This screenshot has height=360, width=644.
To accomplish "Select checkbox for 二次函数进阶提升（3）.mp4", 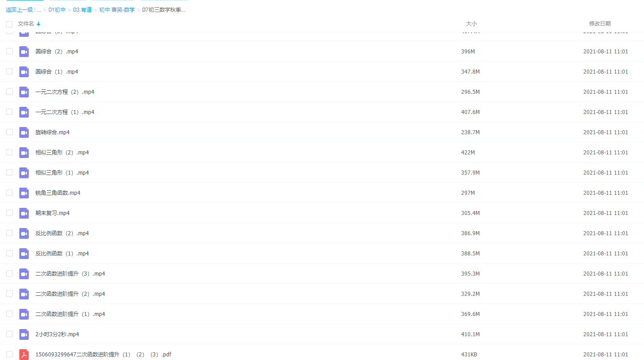I will tap(9, 273).
